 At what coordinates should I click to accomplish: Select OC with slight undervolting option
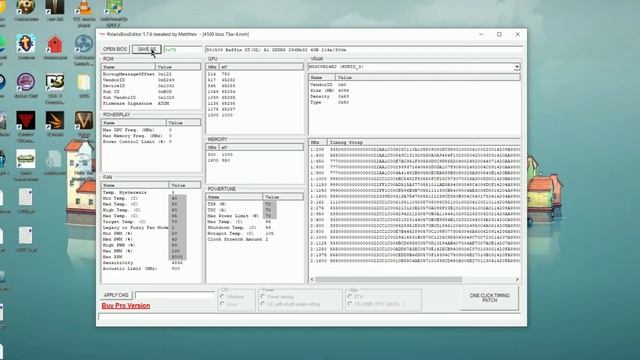click(x=263, y=304)
